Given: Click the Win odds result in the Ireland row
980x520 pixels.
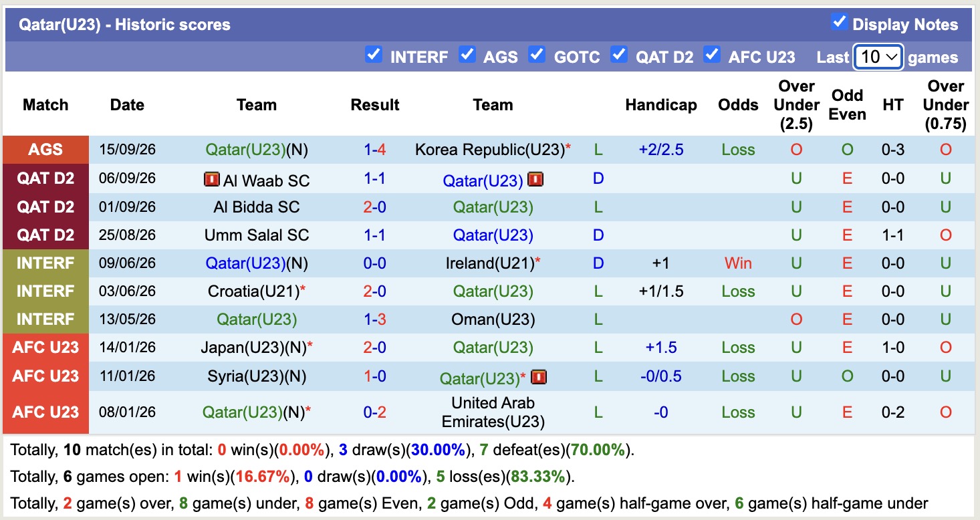Looking at the screenshot, I should point(738,263).
